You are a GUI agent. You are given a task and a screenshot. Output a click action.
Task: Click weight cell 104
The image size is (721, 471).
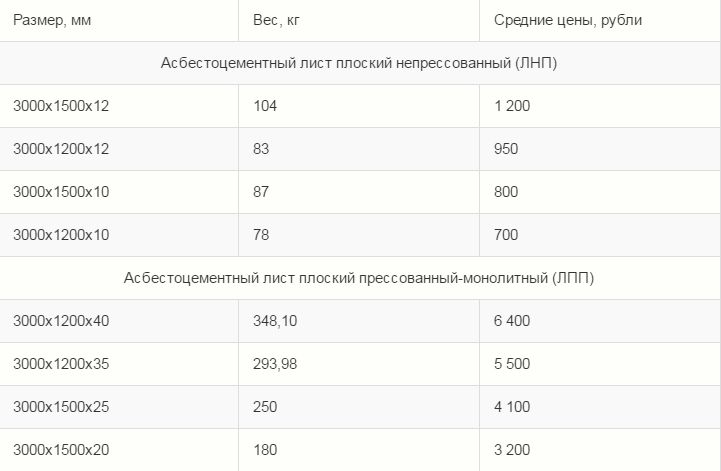click(x=265, y=106)
